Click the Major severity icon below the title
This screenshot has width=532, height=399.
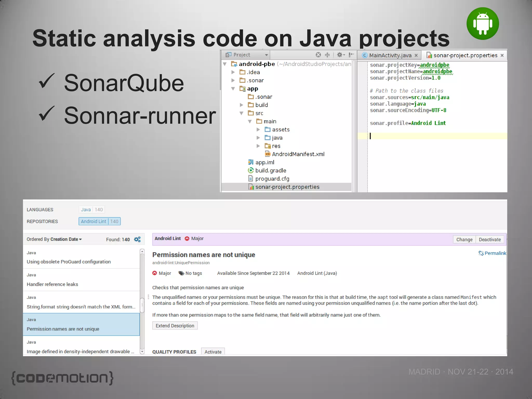point(155,273)
